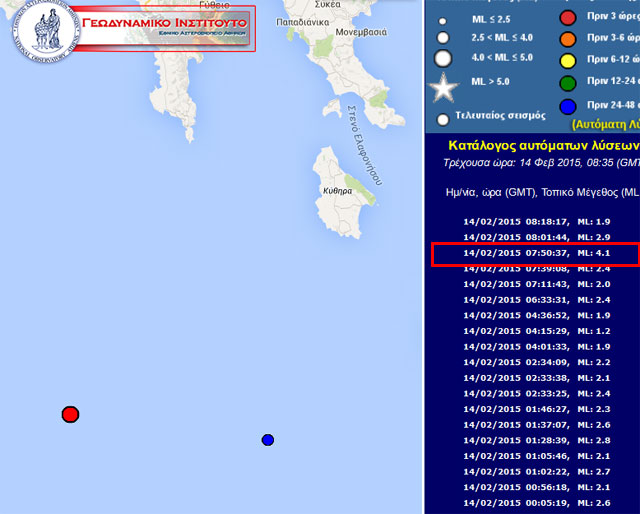Click the large white circle for 4.0 < ML ≤ 5.0
Viewport: 640px width, 514px height.
click(443, 57)
